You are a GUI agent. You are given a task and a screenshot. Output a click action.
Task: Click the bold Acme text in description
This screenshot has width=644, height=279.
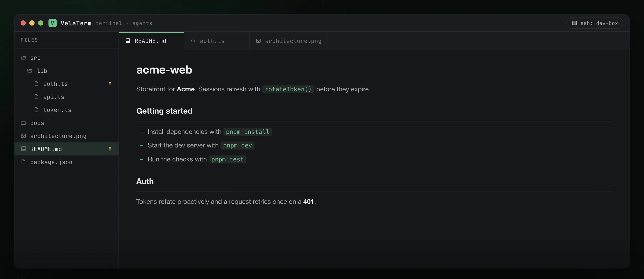186,89
